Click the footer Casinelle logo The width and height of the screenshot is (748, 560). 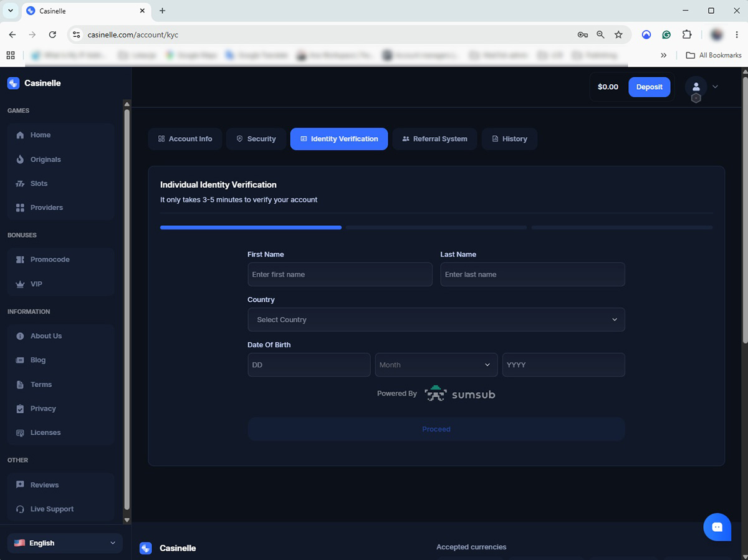point(168,548)
